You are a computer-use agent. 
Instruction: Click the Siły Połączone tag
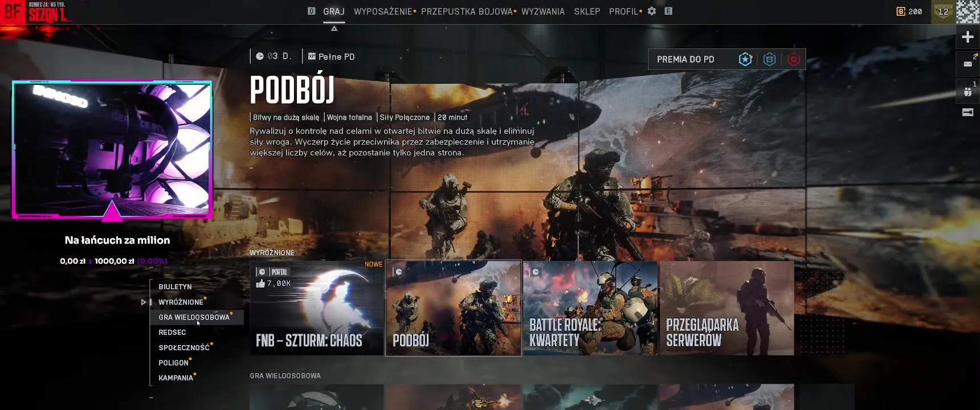[x=405, y=117]
